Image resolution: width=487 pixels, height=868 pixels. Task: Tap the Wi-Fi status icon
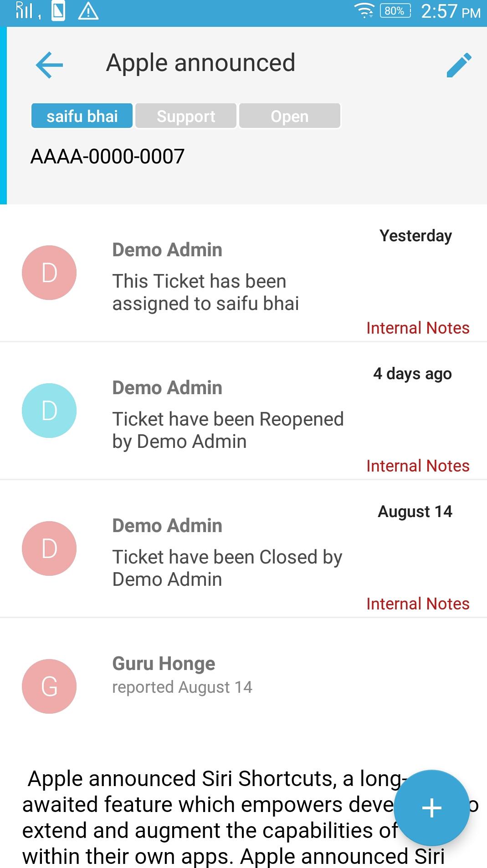coord(364,11)
